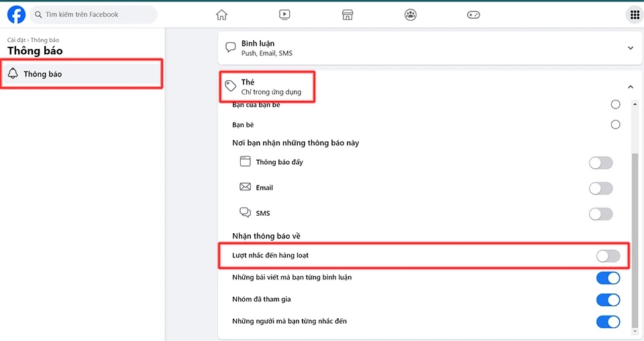Select the Bạn bè radio button
This screenshot has width=644, height=341.
point(615,125)
